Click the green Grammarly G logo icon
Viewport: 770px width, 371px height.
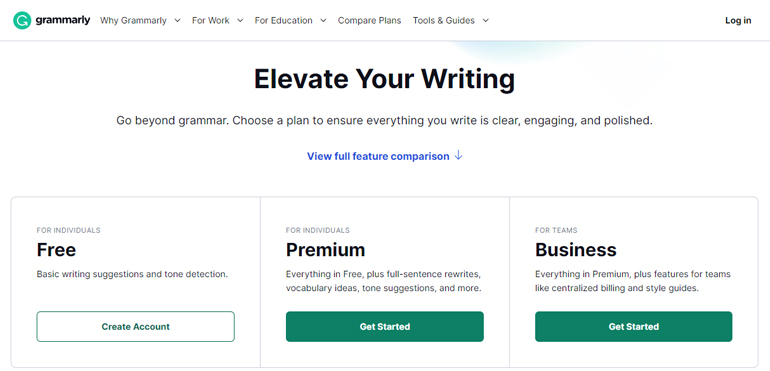(x=22, y=21)
